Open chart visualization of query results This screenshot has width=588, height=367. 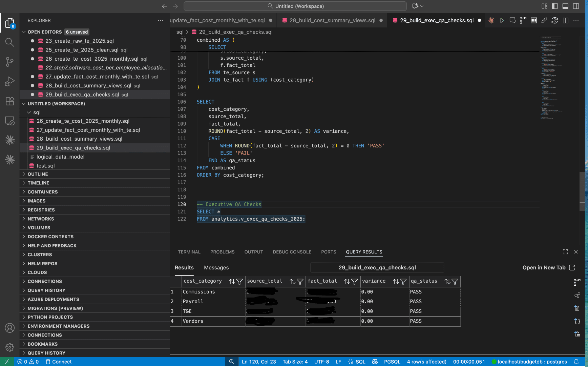click(x=577, y=295)
